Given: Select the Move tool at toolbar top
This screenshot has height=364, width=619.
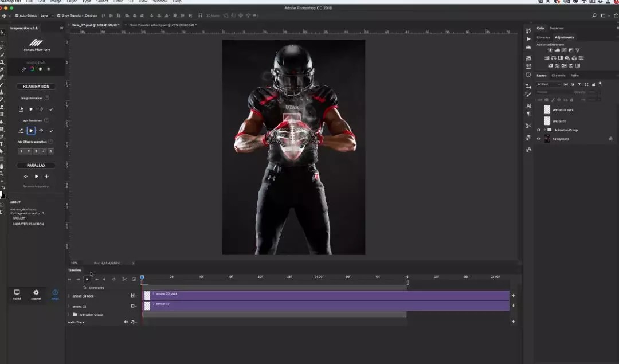Looking at the screenshot, I should [2, 32].
